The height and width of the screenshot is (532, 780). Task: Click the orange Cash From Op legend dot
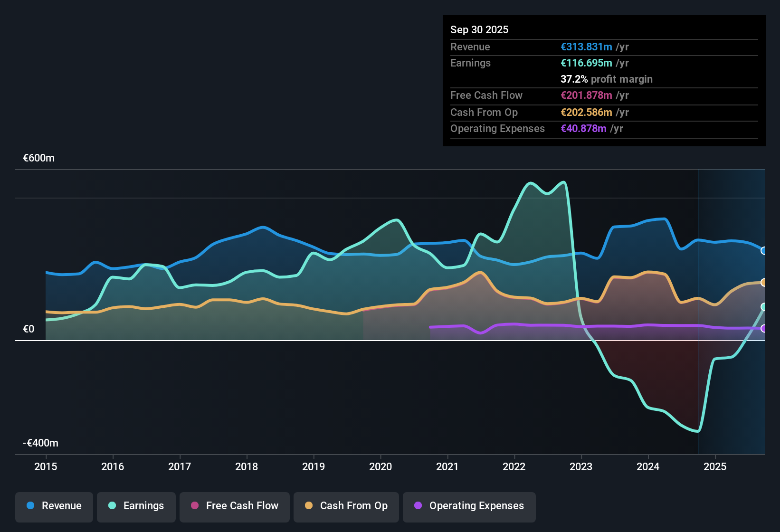(x=309, y=506)
